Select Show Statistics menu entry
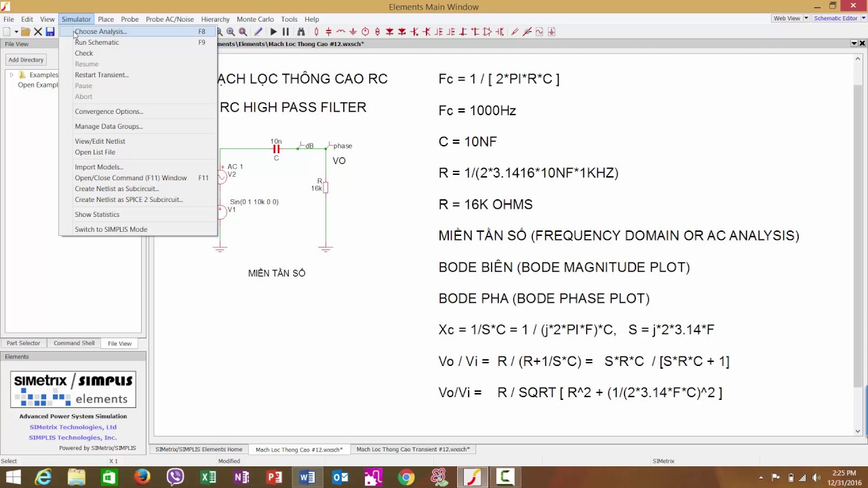The height and width of the screenshot is (488, 868). [x=138, y=214]
